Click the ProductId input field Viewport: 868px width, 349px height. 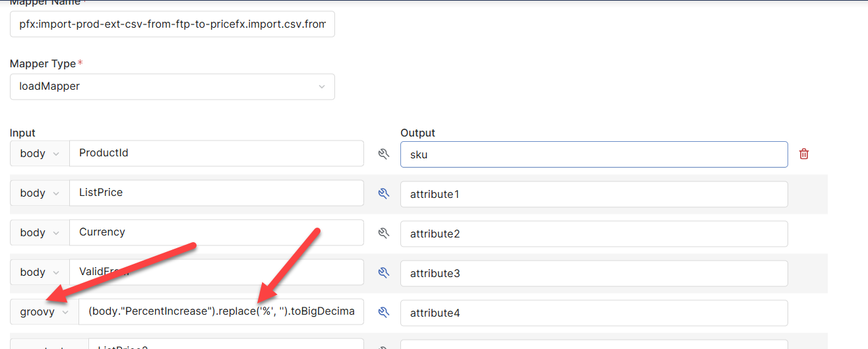(216, 154)
